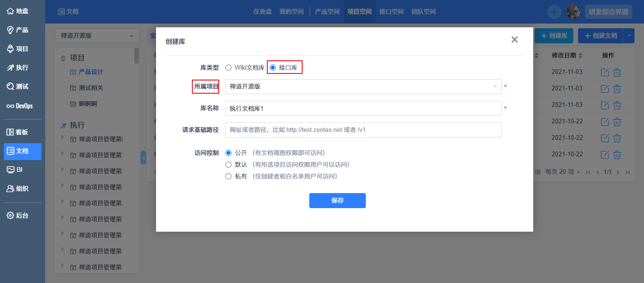The image size is (644, 283).
Task: Expand the 创建文档 dropdown arrow
Action: (x=629, y=35)
